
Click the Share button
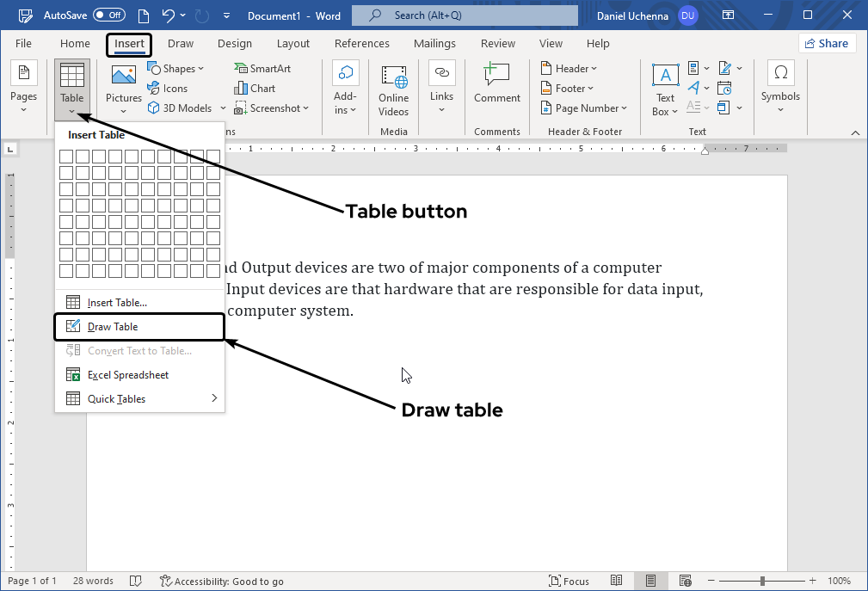[826, 44]
